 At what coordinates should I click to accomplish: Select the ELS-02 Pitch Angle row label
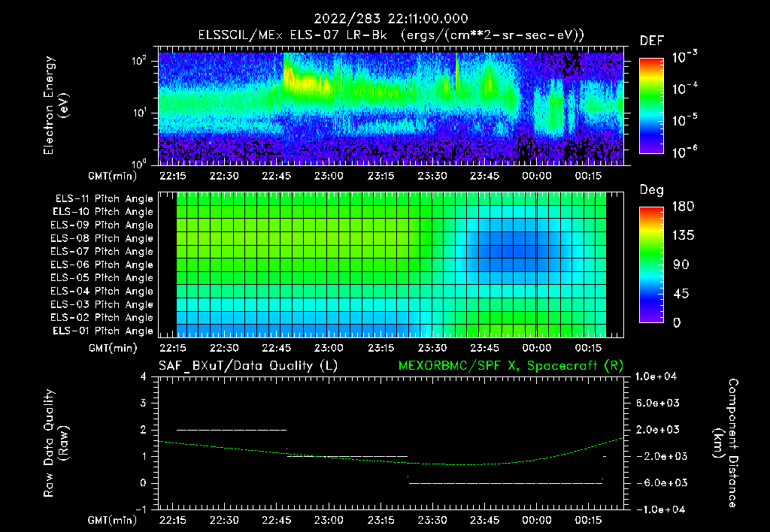(102, 318)
